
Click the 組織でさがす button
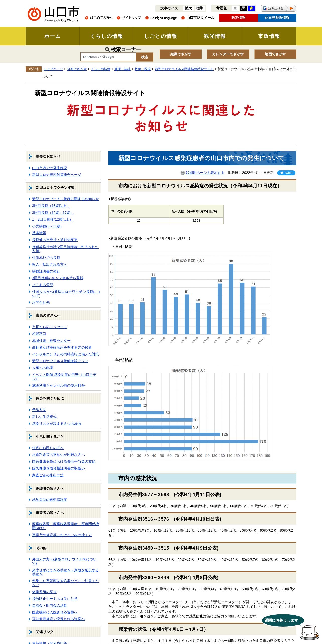pos(181,54)
